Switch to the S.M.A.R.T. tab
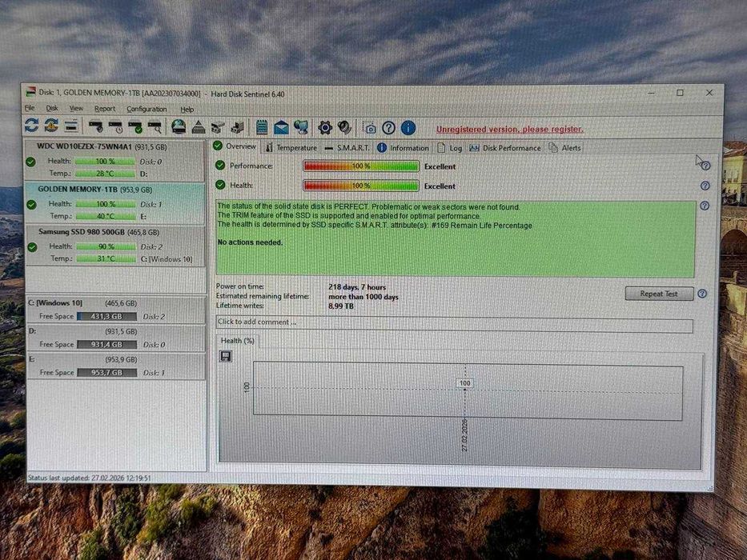 [347, 148]
